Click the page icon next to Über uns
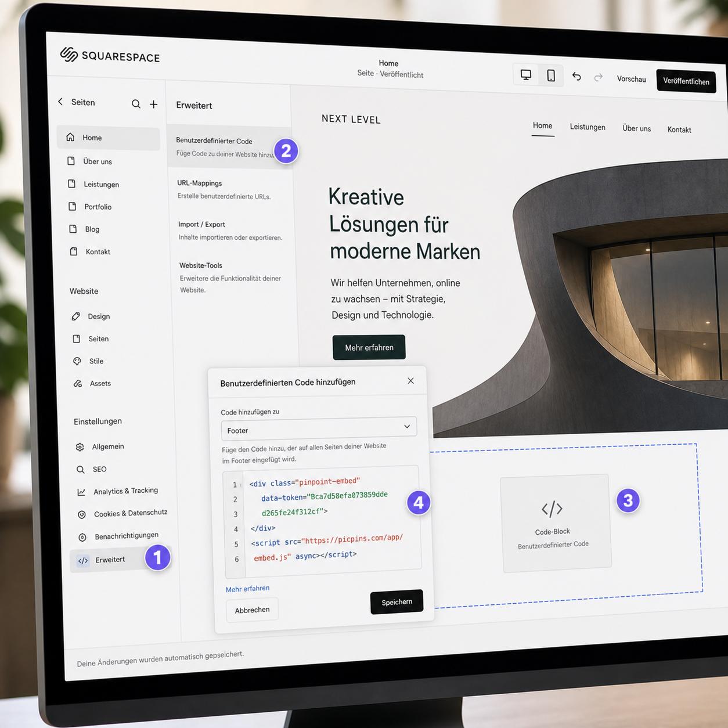Image resolution: width=728 pixels, height=728 pixels. pos(71,161)
